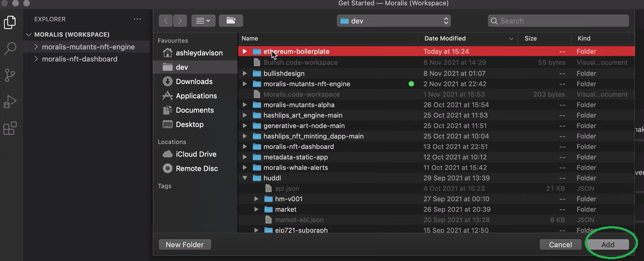The height and width of the screenshot is (261, 644).
Task: Open the Source Control view
Action: [x=10, y=75]
